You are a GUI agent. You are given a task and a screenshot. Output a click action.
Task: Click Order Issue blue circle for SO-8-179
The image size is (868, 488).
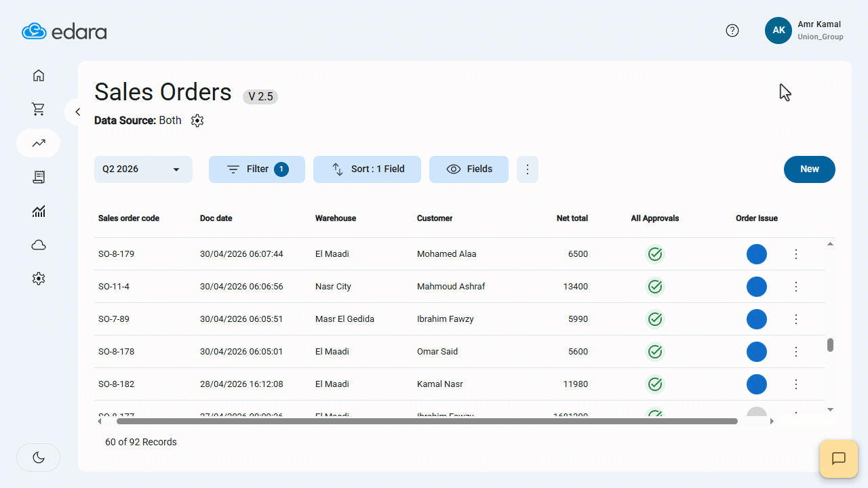click(757, 254)
